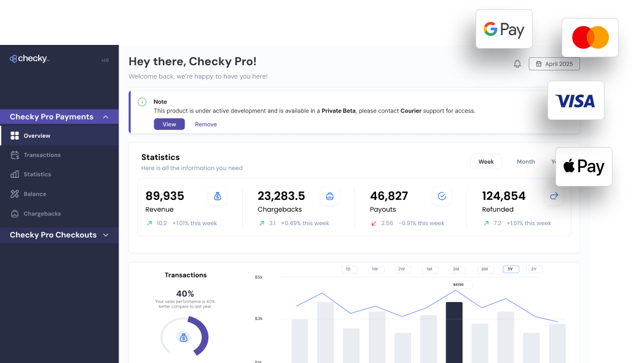This screenshot has height=363, width=644.
Task: Click the Apple Pay card
Action: (x=584, y=167)
